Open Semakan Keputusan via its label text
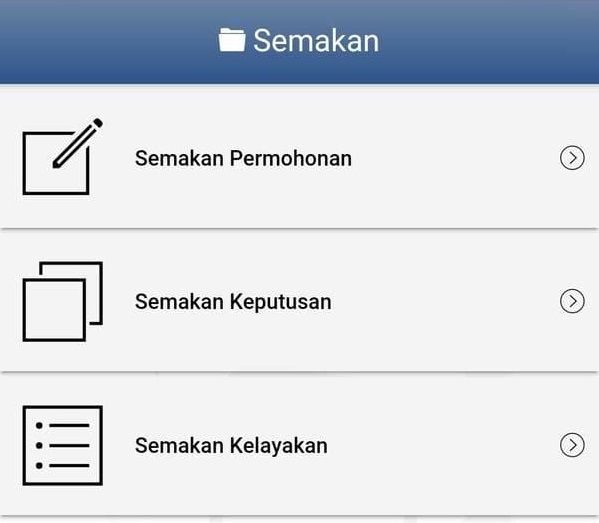Screen dimensions: 599x523 coord(233,302)
